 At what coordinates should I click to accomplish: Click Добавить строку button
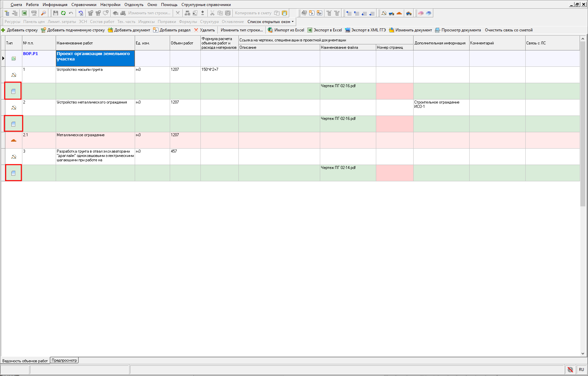click(x=20, y=30)
